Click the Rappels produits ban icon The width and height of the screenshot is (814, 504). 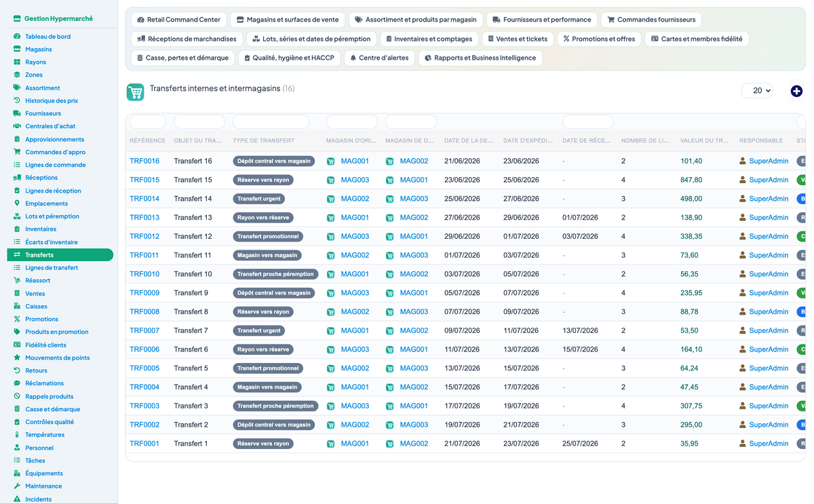(x=17, y=396)
